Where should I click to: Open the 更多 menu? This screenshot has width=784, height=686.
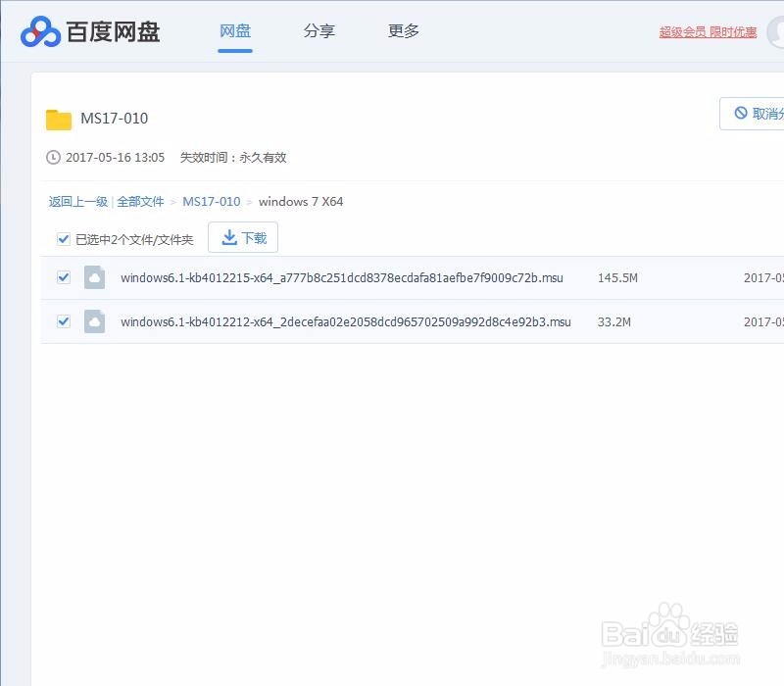403,30
